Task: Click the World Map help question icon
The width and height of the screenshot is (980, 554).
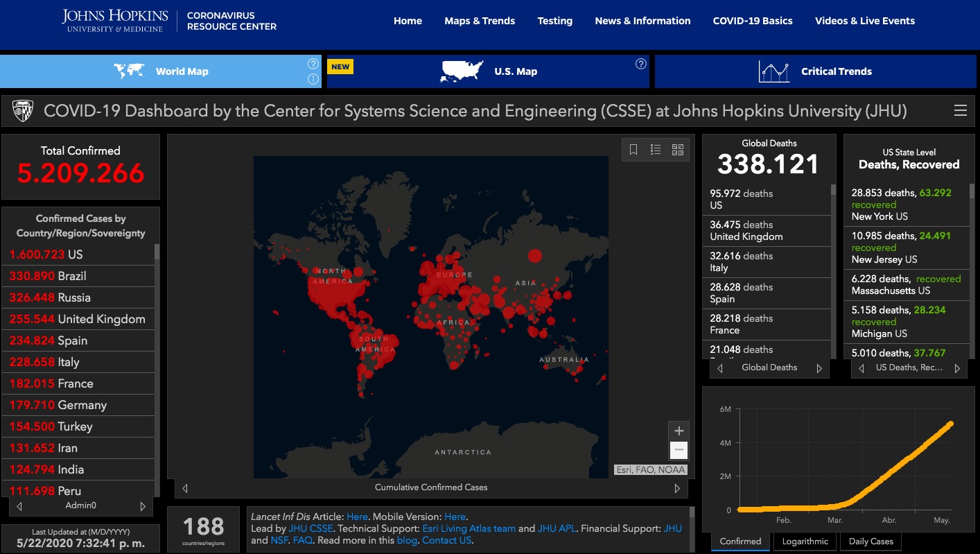Action: [x=313, y=64]
